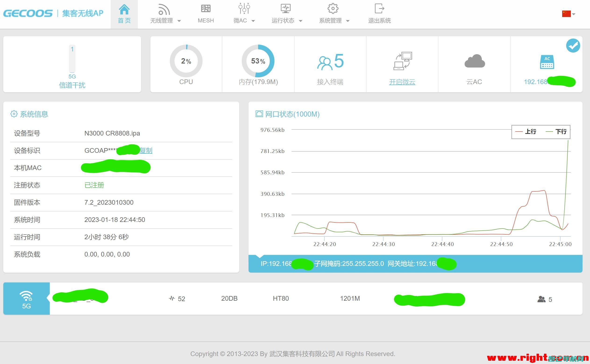Click the GECOOS logo
This screenshot has height=364, width=590.
tap(28, 13)
